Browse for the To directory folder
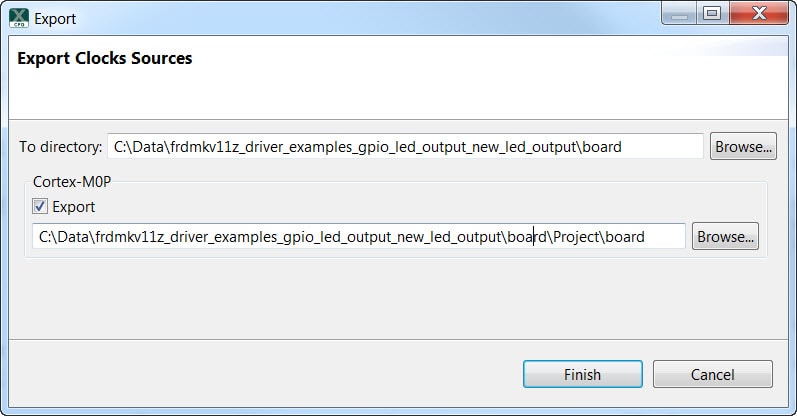 tap(743, 146)
